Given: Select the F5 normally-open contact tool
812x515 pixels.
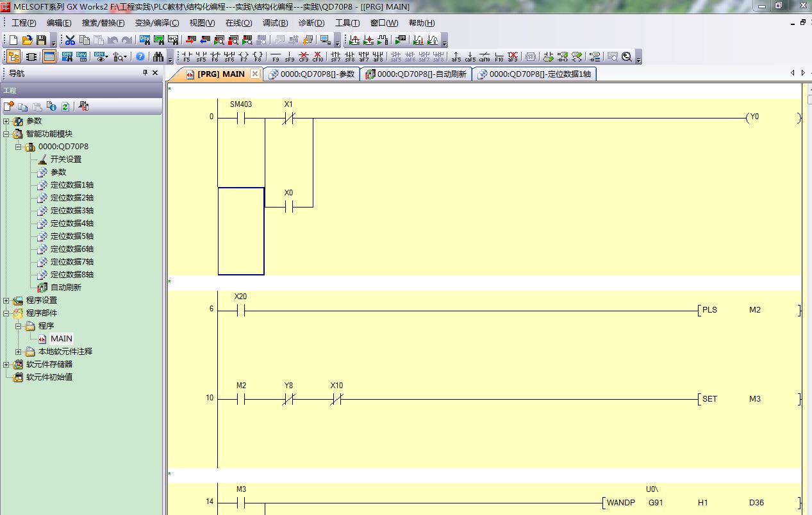Looking at the screenshot, I should coord(187,56).
